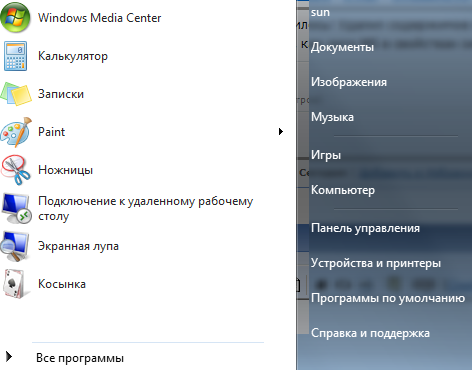Image resolution: width=472 pixels, height=370 pixels.
Task: Open the Документы folder
Action: tap(342, 47)
